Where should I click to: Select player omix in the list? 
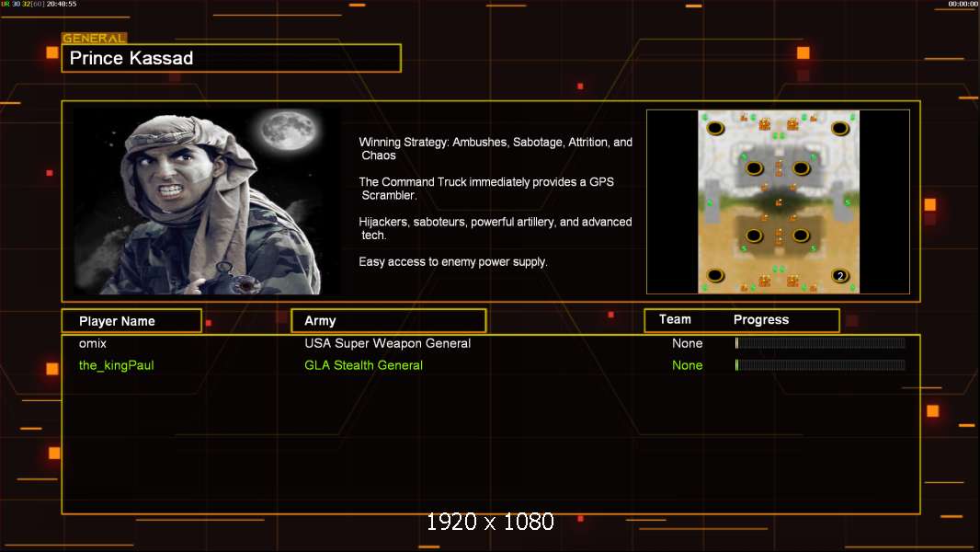(93, 343)
